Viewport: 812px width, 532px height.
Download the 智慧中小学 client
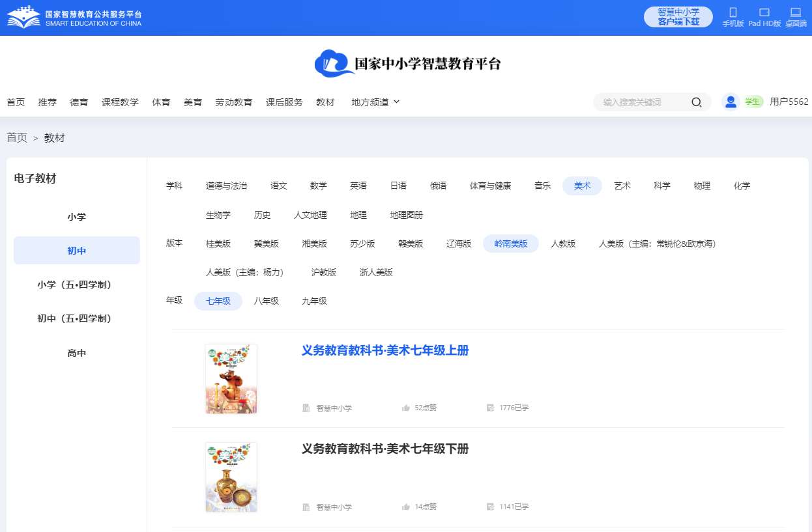[678, 17]
